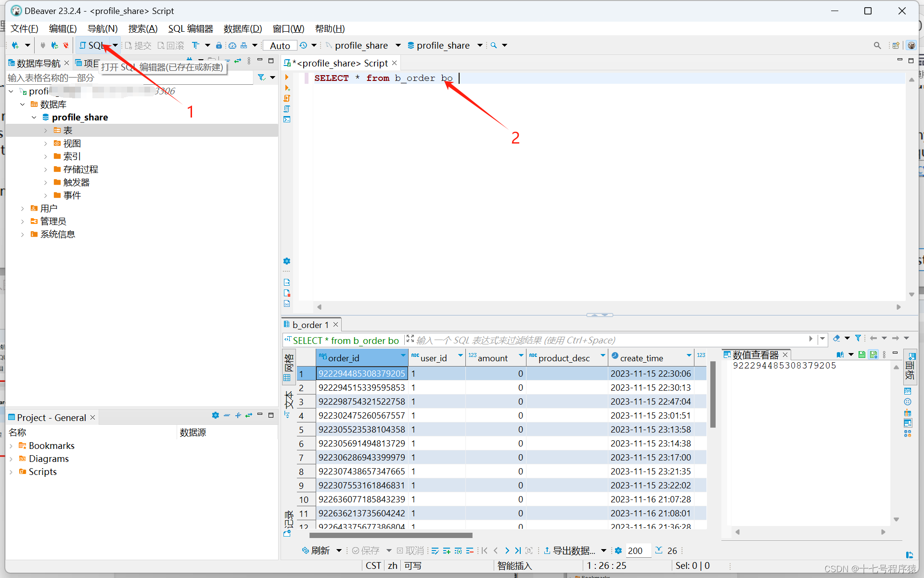This screenshot has height=578, width=924.
Task: Enable the filter in 数据库导航 panel
Action: pyautogui.click(x=260, y=77)
